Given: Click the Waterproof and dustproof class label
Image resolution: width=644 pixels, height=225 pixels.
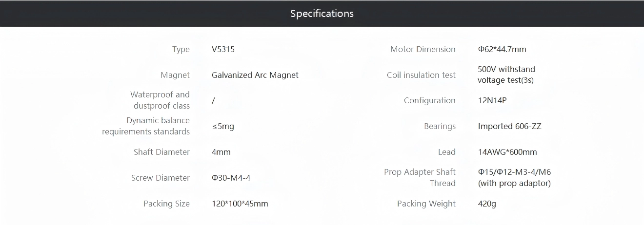Looking at the screenshot, I should point(160,100).
